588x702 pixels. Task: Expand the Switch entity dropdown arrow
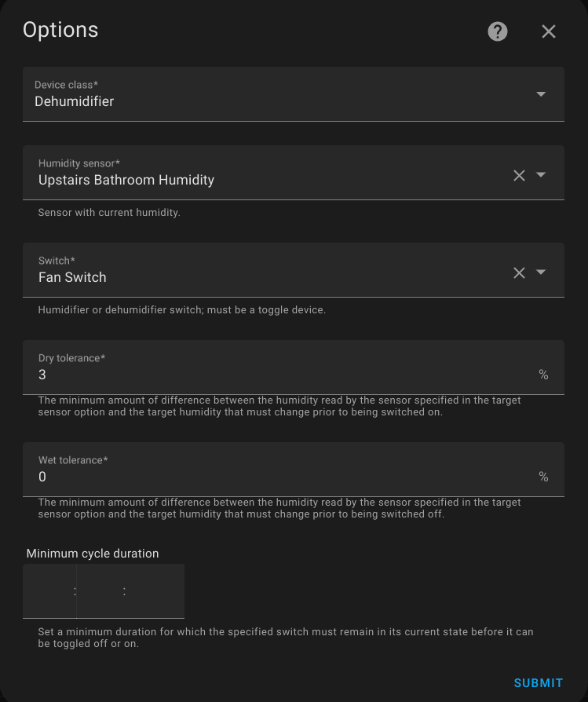[x=541, y=272]
